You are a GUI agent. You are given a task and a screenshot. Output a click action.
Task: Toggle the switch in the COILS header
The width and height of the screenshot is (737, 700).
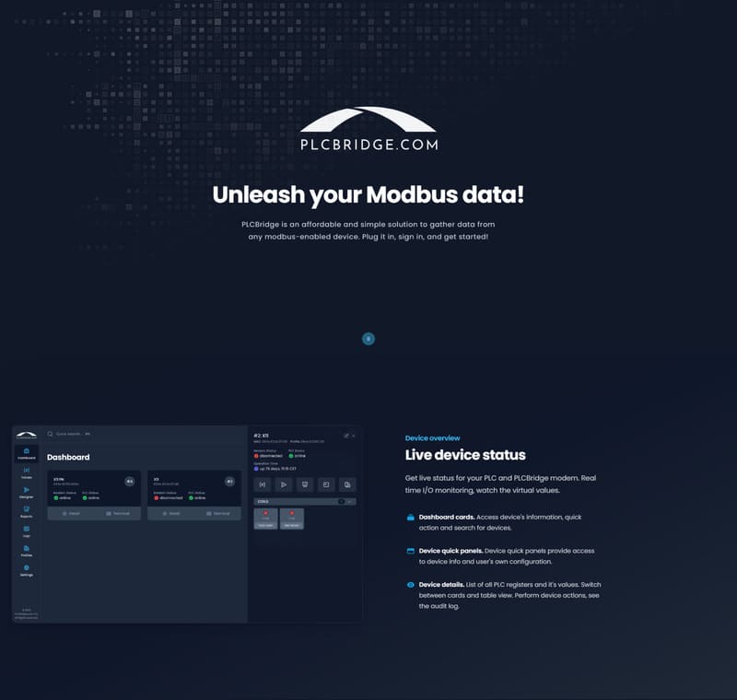tap(342, 501)
